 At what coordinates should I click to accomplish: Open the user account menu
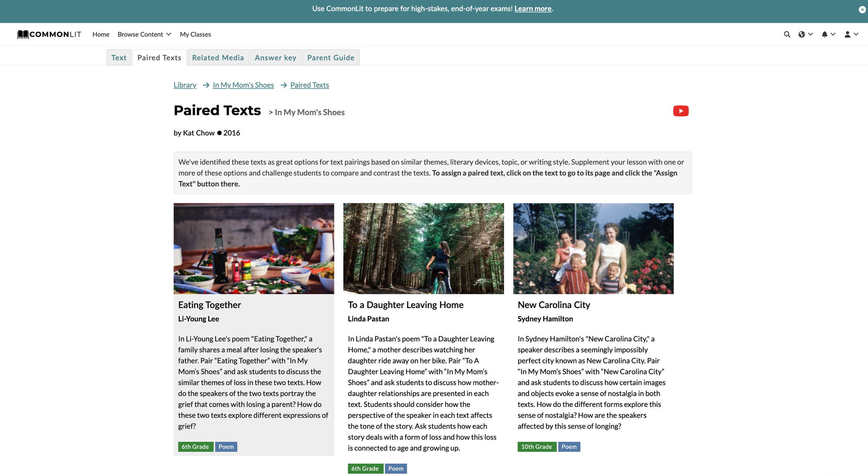click(851, 34)
